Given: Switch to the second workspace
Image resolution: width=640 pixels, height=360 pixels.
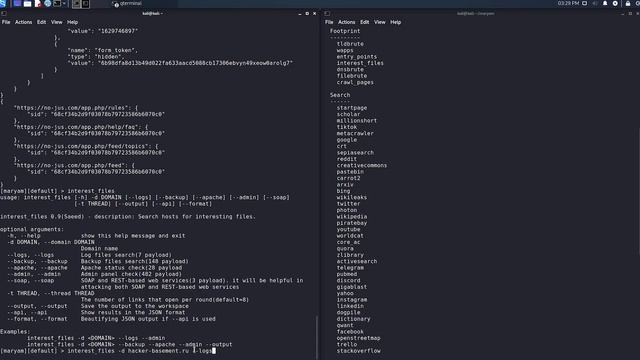Looking at the screenshot, I should [x=85, y=4].
